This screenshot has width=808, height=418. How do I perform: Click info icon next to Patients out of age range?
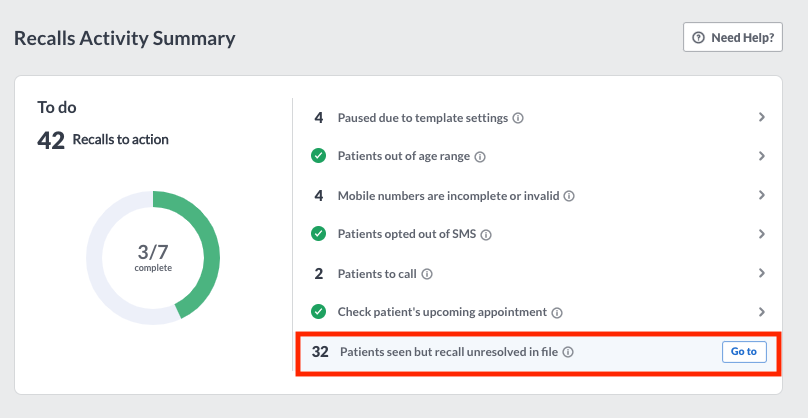480,157
